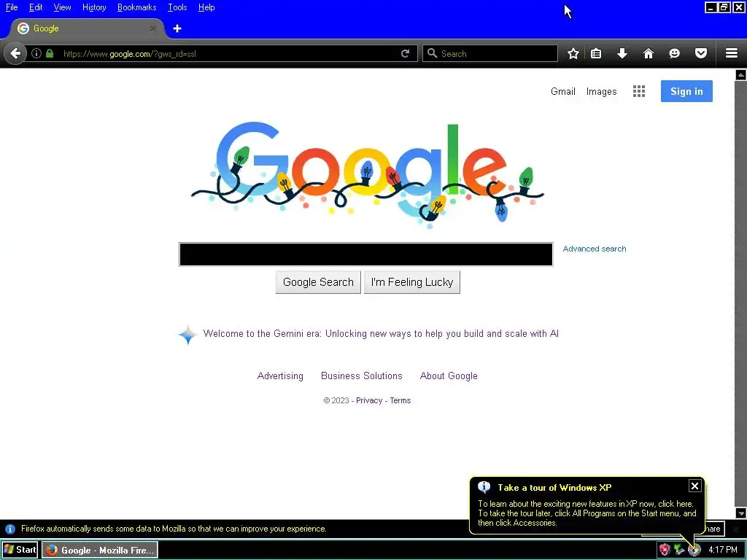Open the File menu

(12, 7)
